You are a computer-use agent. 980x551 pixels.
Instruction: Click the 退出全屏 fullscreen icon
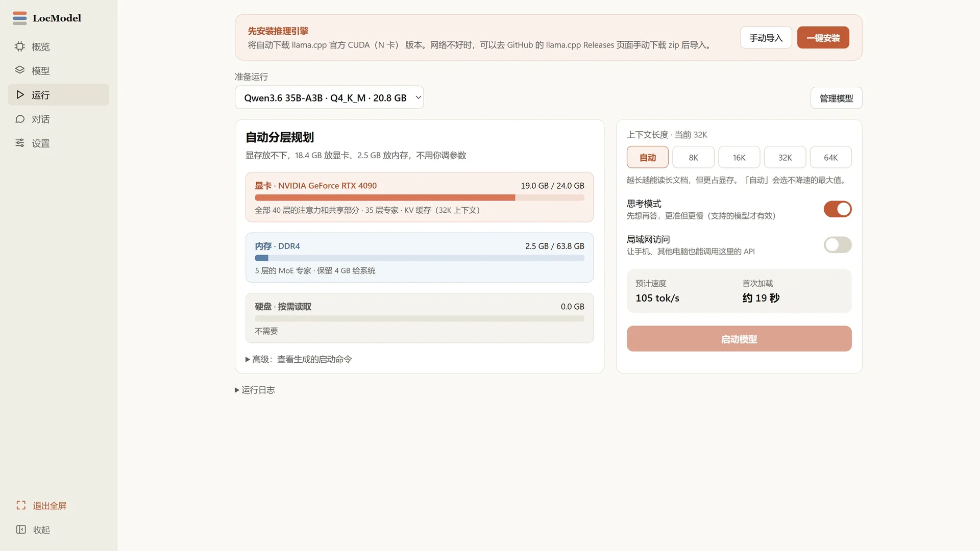[x=21, y=505]
